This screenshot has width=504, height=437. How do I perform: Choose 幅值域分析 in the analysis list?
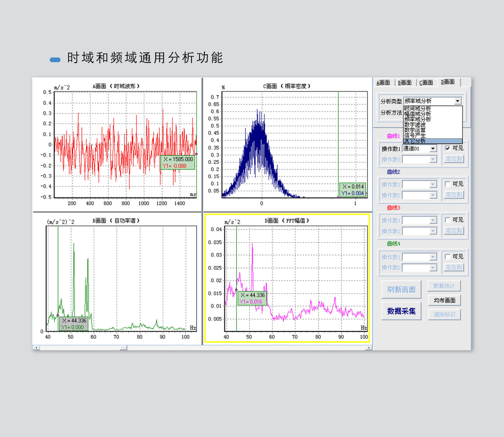pyautogui.click(x=417, y=114)
